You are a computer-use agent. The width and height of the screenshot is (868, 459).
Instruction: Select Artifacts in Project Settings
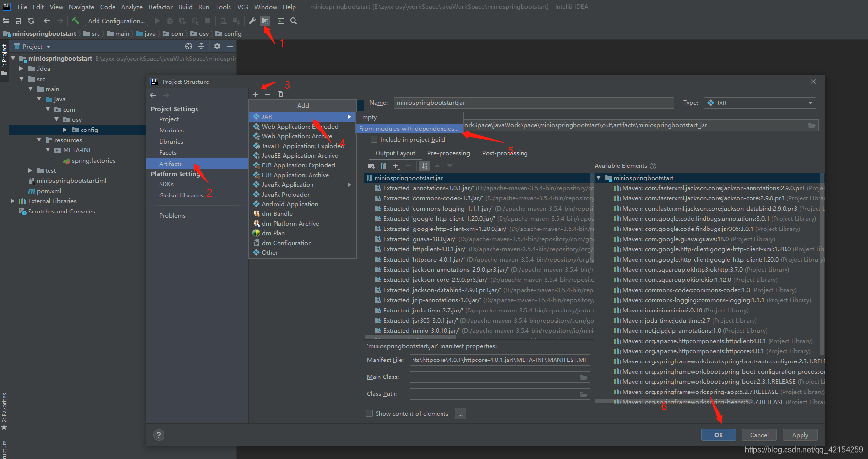click(x=197, y=164)
